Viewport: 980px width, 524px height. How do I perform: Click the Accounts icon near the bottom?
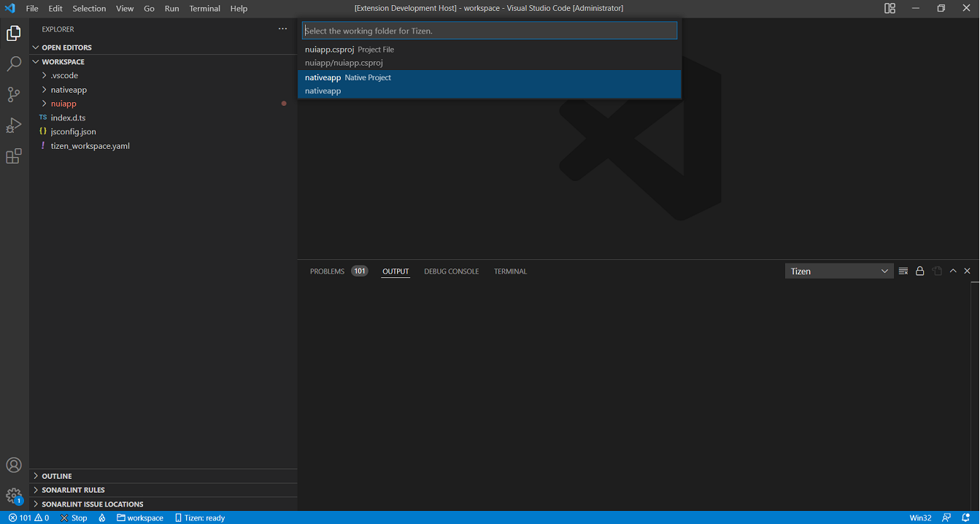pos(14,465)
